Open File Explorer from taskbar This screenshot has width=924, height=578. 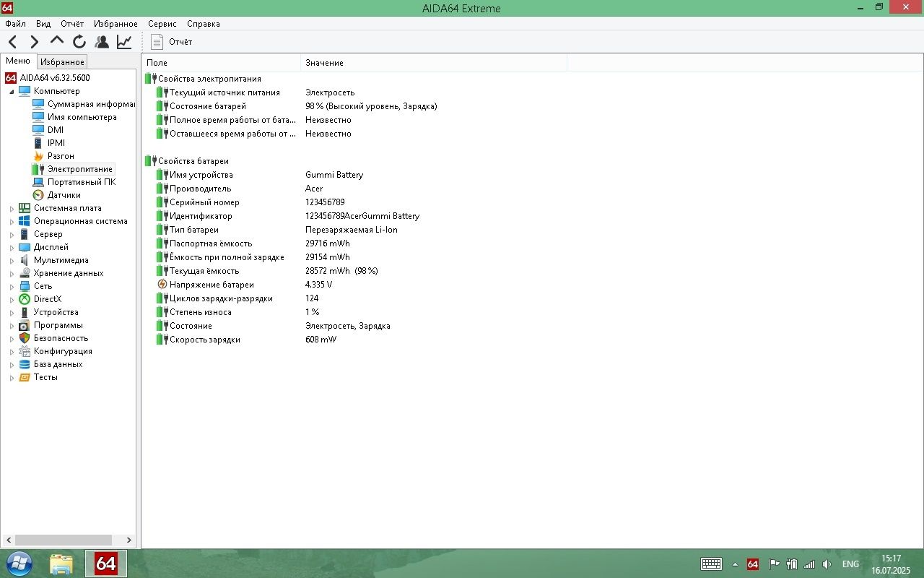[61, 564]
